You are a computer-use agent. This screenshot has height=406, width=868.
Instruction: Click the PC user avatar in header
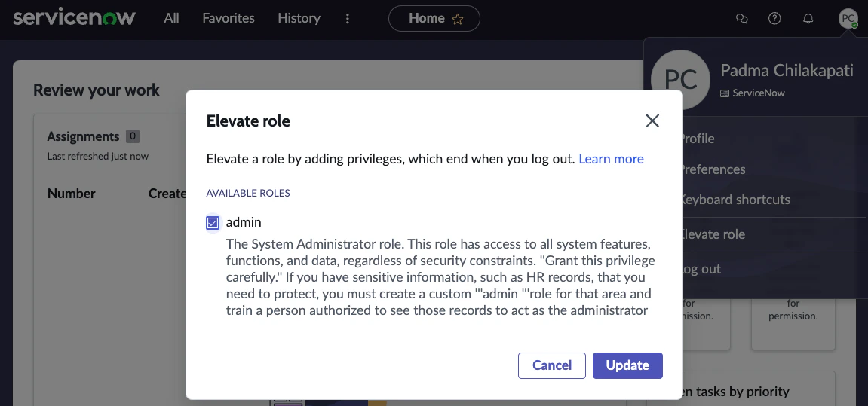coord(848,19)
